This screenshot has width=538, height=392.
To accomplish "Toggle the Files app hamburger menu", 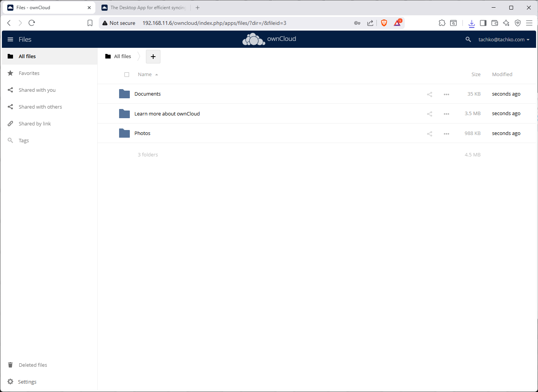I will pos(10,39).
